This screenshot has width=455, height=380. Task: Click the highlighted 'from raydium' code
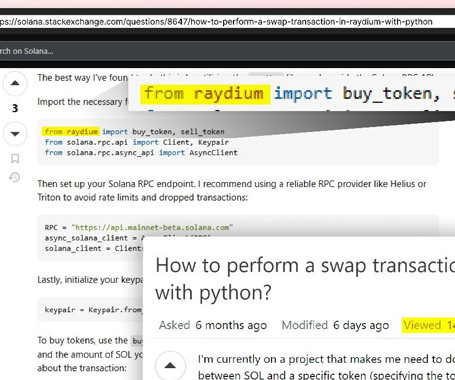(71, 132)
